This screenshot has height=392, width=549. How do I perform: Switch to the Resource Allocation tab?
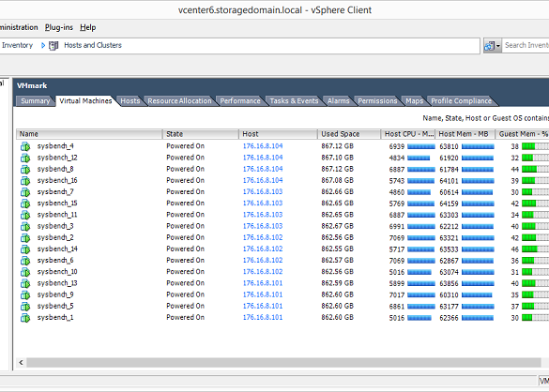click(x=179, y=100)
